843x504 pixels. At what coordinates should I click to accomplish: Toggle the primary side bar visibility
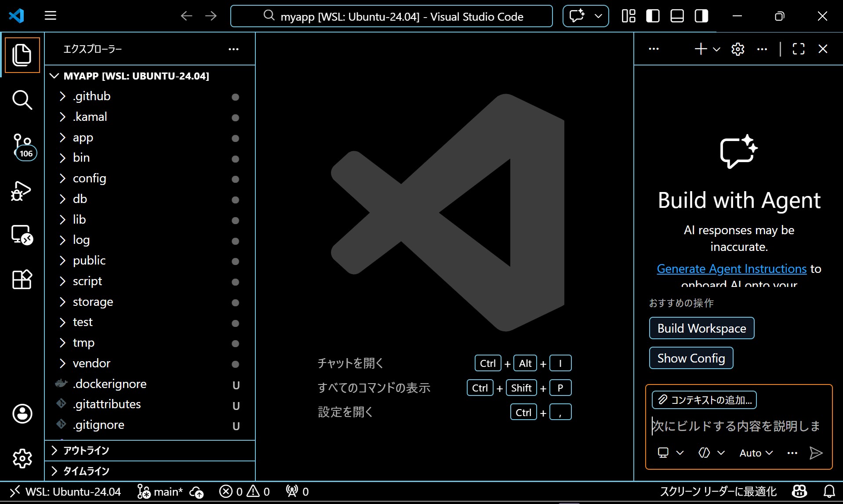point(653,16)
